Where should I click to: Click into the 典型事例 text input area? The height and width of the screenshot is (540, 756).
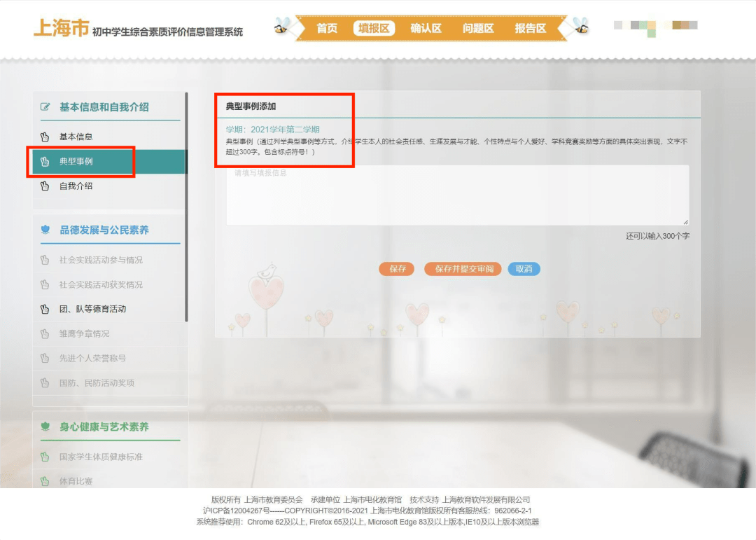(457, 195)
